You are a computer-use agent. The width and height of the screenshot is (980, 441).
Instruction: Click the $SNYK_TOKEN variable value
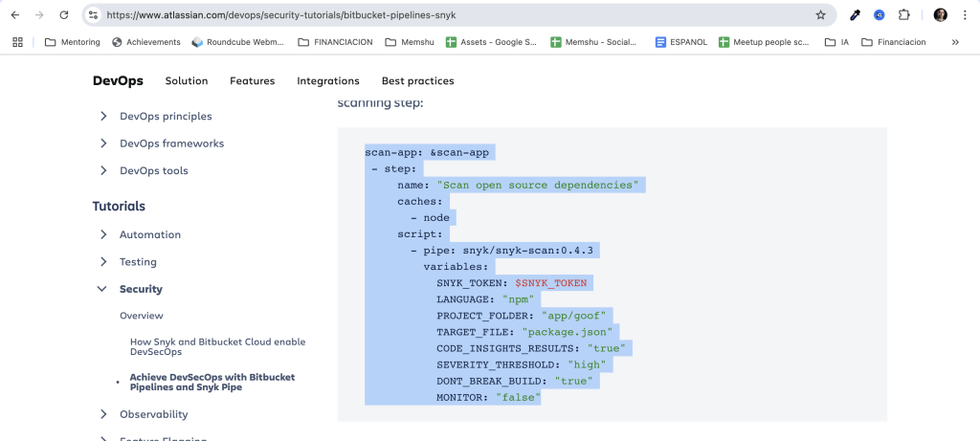point(550,283)
